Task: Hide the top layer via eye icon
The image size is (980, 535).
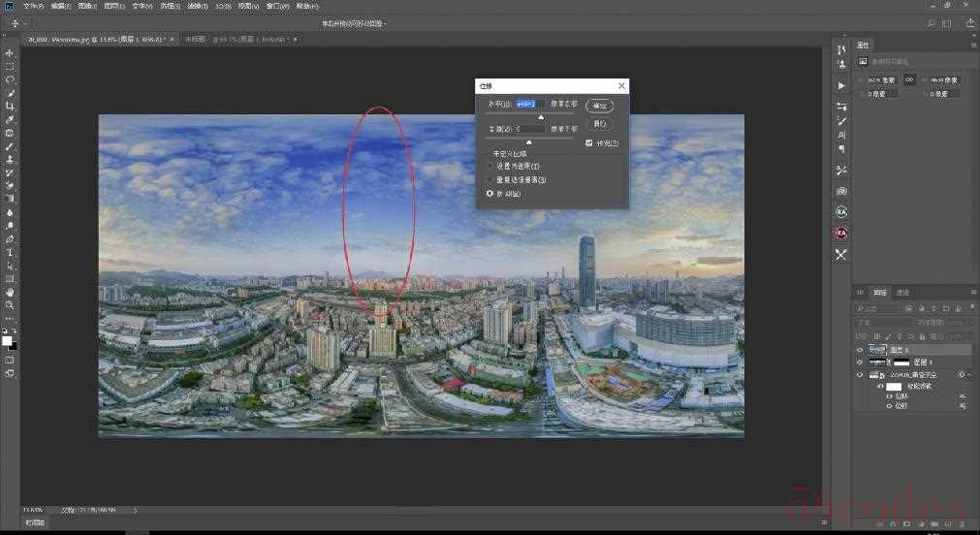Action: 860,350
